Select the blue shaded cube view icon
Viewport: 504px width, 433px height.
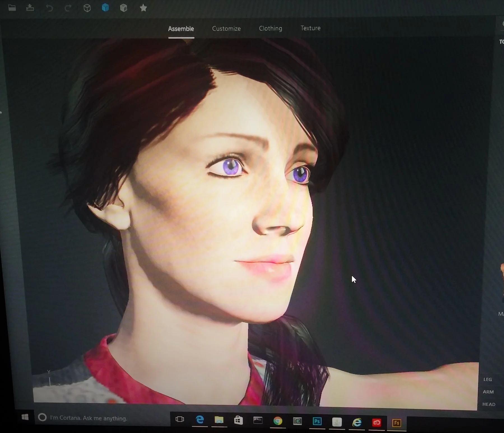[105, 8]
